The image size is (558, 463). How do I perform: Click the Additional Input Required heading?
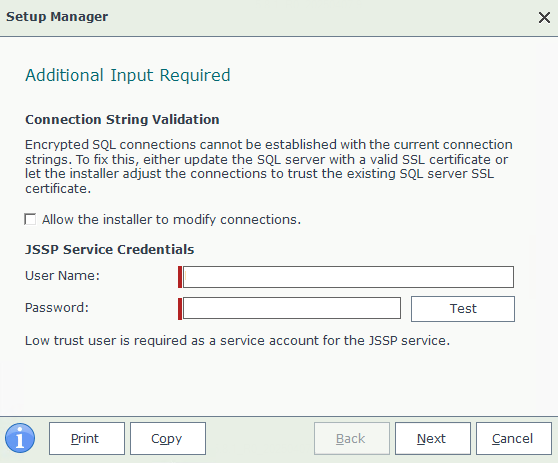(128, 75)
